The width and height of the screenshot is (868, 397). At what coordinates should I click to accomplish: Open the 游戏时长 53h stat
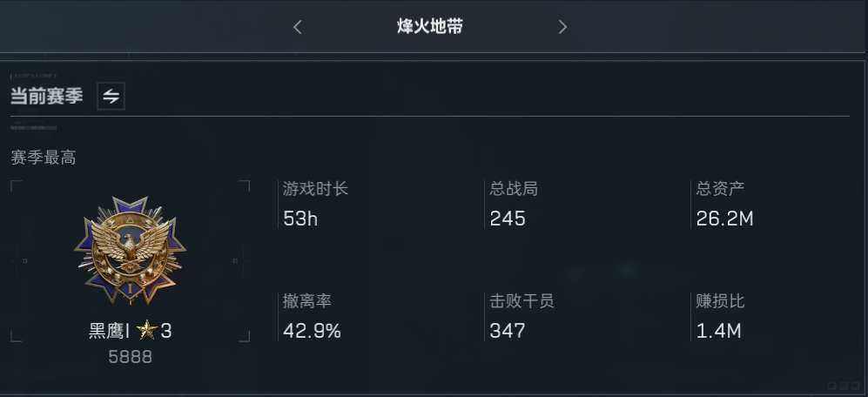[315, 204]
